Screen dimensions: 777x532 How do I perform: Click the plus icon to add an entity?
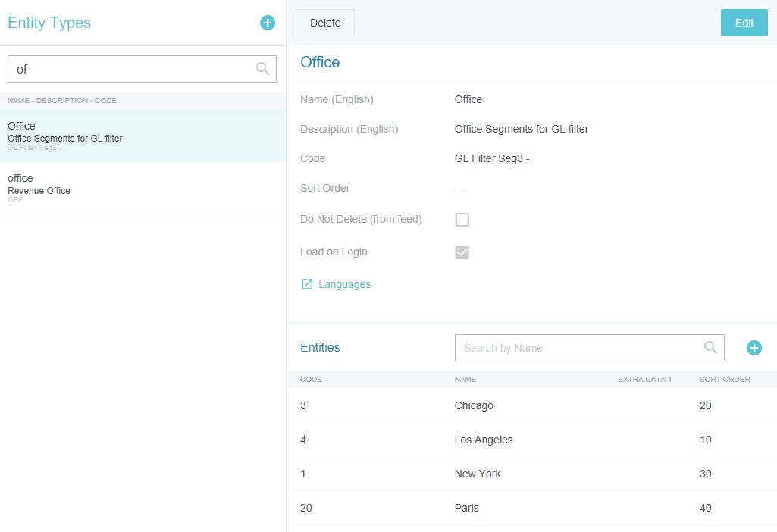pyautogui.click(x=754, y=348)
